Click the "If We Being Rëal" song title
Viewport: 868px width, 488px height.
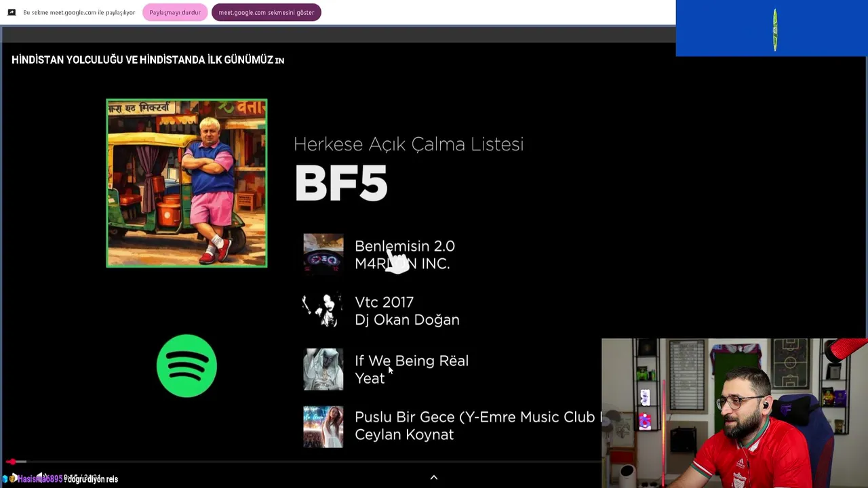point(412,361)
